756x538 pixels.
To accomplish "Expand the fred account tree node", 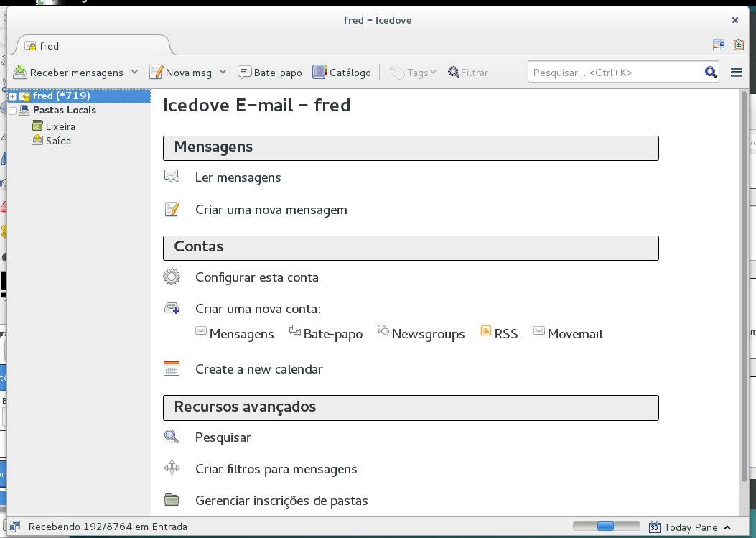I will pos(12,96).
